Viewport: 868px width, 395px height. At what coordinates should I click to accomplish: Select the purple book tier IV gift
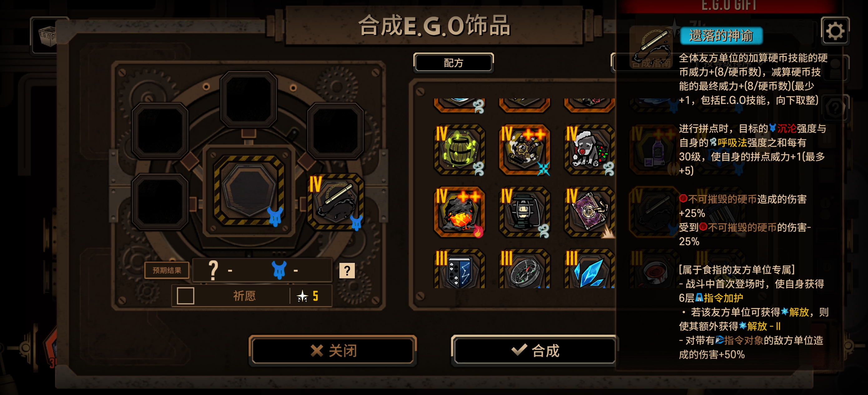(x=590, y=212)
